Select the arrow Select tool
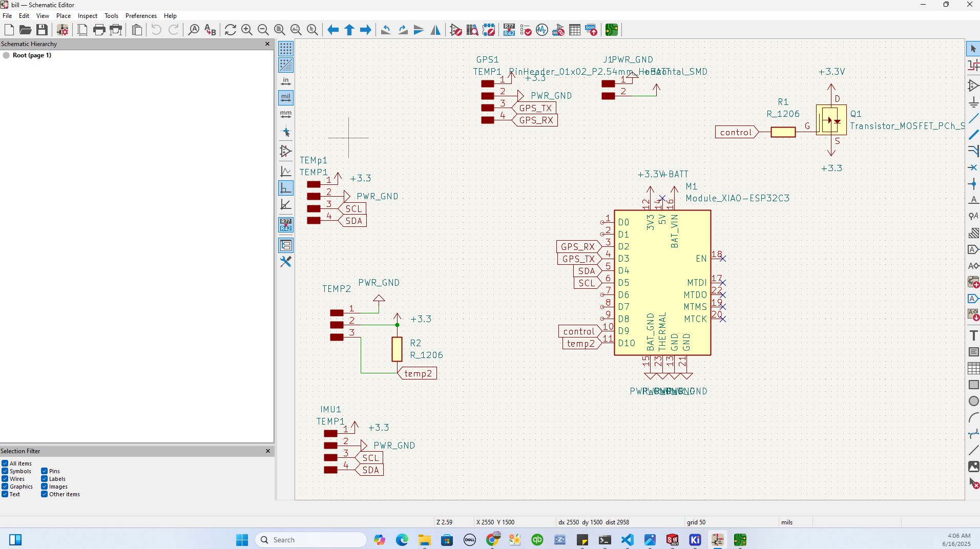Screen dimensions: 980x549 [x=973, y=49]
